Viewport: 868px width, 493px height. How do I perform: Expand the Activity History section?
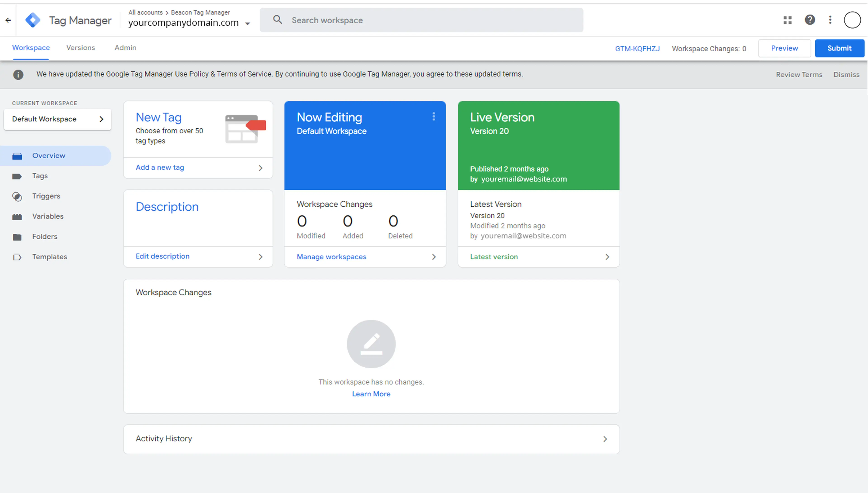pyautogui.click(x=371, y=439)
